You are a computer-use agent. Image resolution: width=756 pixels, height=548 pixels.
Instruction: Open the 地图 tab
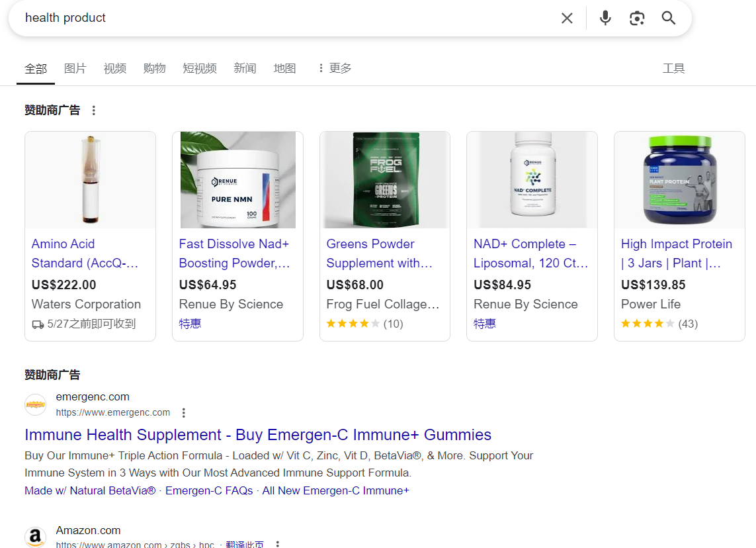point(284,69)
